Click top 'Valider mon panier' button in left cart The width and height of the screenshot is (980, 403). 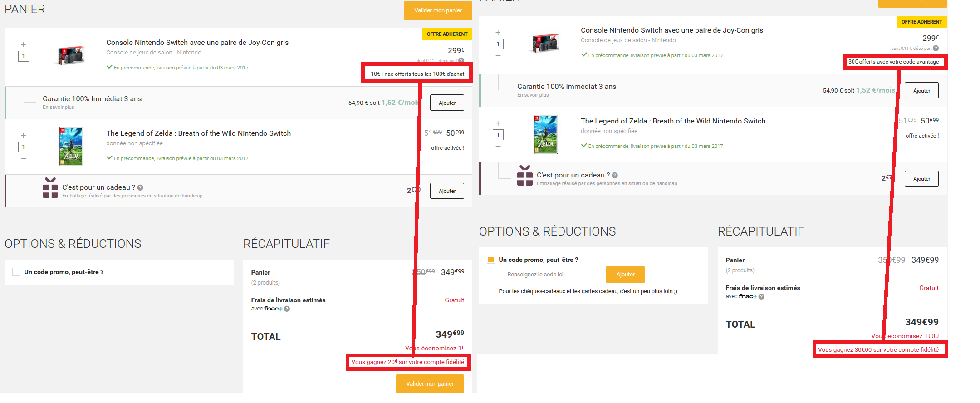point(438,10)
